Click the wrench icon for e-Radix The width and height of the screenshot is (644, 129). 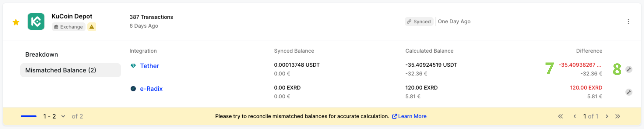coord(629,92)
